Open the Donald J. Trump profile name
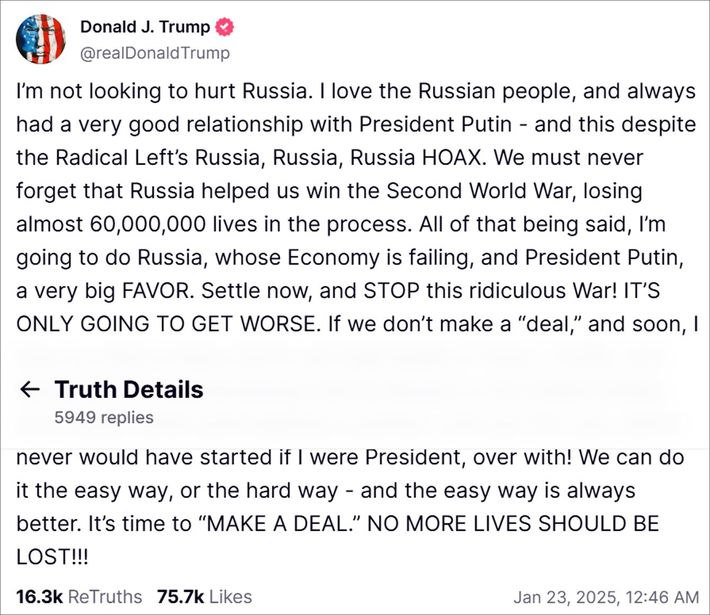The height and width of the screenshot is (615, 710). (144, 27)
